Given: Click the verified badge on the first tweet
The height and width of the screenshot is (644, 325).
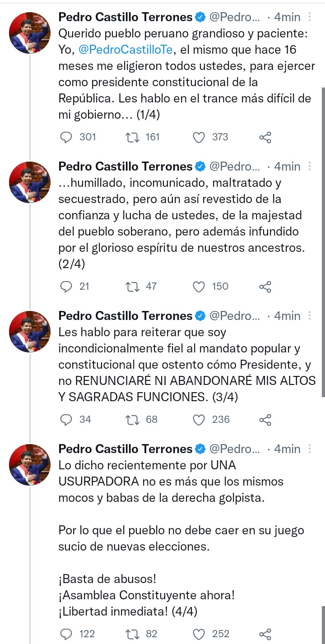Looking at the screenshot, I should (199, 17).
